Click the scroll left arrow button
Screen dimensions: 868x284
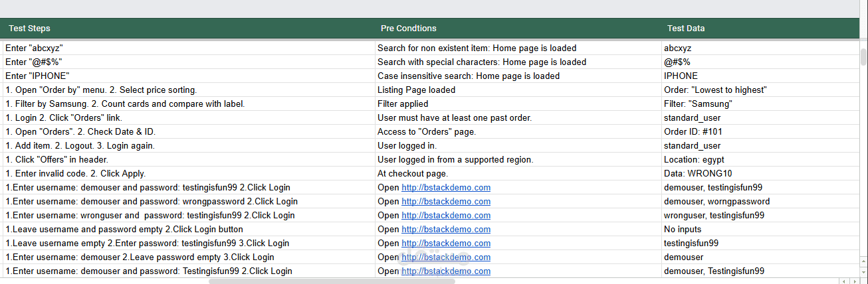tap(845, 281)
